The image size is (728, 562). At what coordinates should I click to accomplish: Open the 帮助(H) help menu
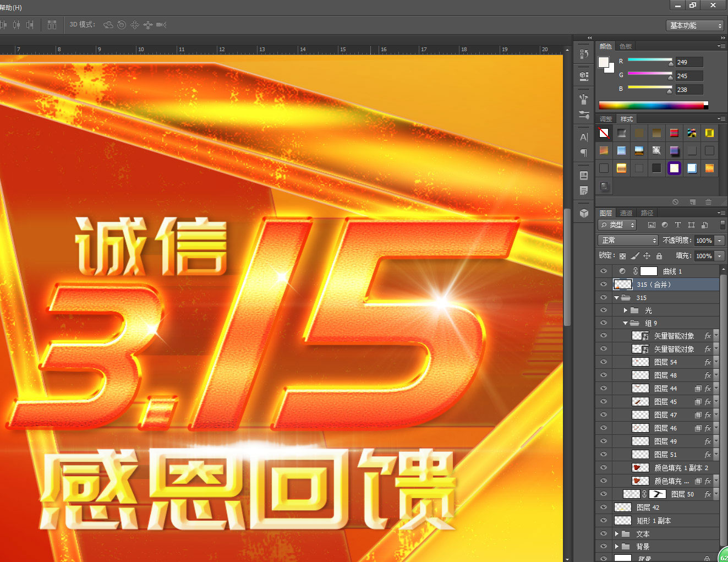point(10,7)
